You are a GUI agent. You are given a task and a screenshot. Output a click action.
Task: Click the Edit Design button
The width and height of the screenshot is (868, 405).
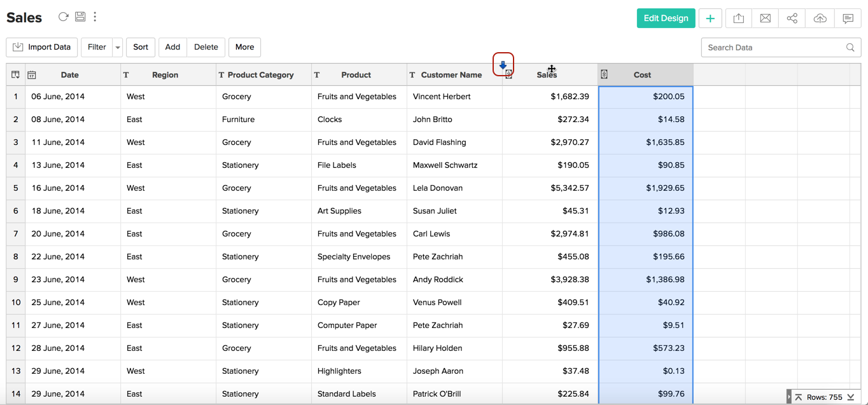click(x=666, y=18)
